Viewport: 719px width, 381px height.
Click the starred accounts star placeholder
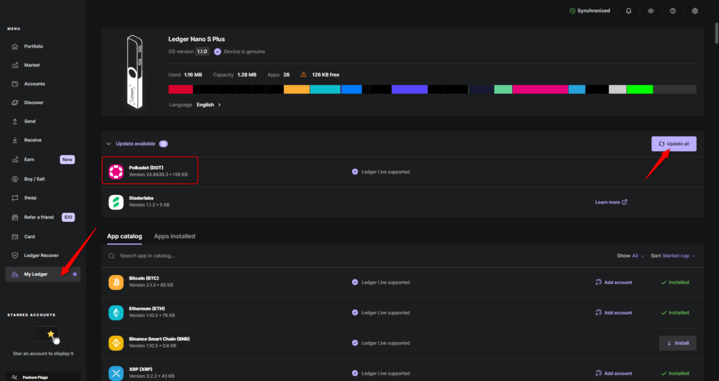(x=51, y=334)
